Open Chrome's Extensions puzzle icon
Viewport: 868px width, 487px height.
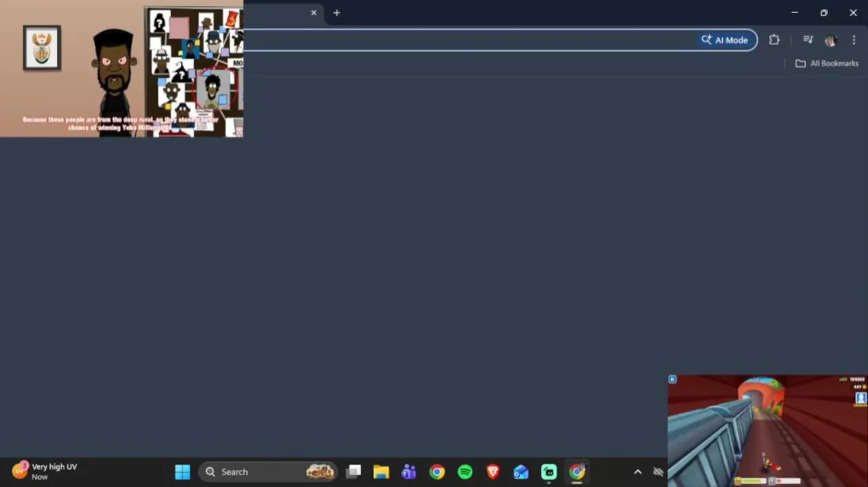coord(774,40)
